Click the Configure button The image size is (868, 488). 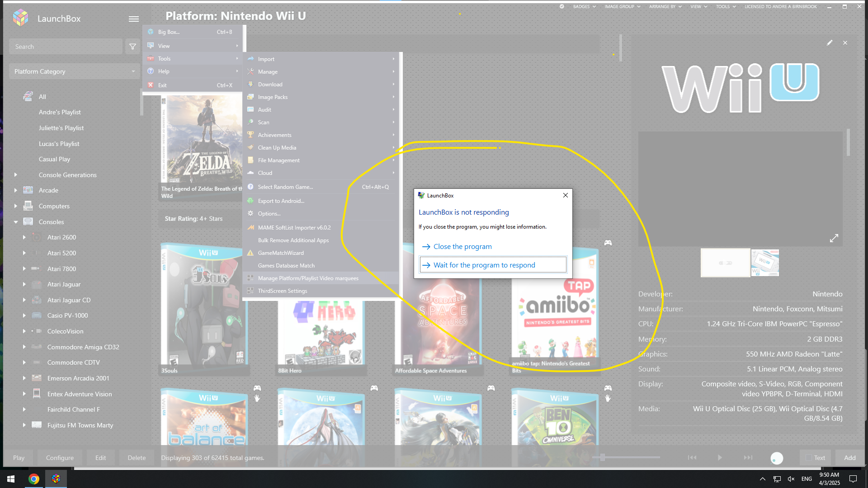click(60, 458)
